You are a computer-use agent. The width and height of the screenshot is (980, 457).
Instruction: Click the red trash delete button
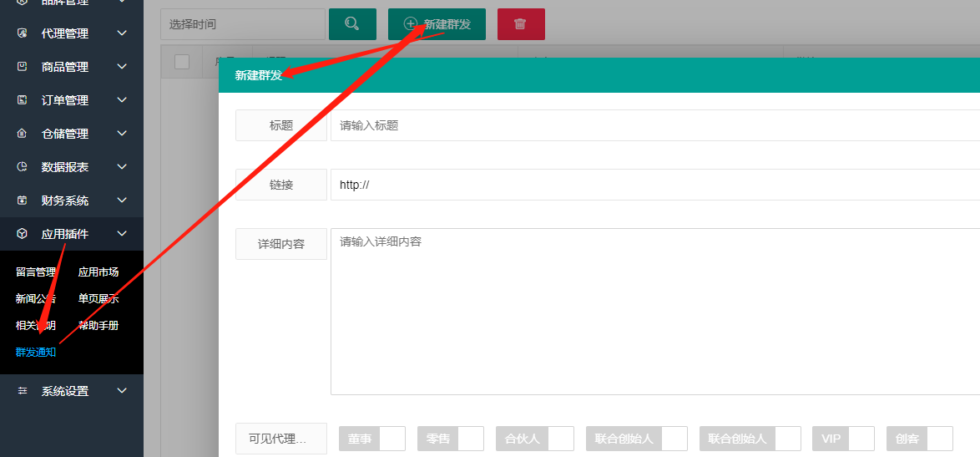point(521,24)
